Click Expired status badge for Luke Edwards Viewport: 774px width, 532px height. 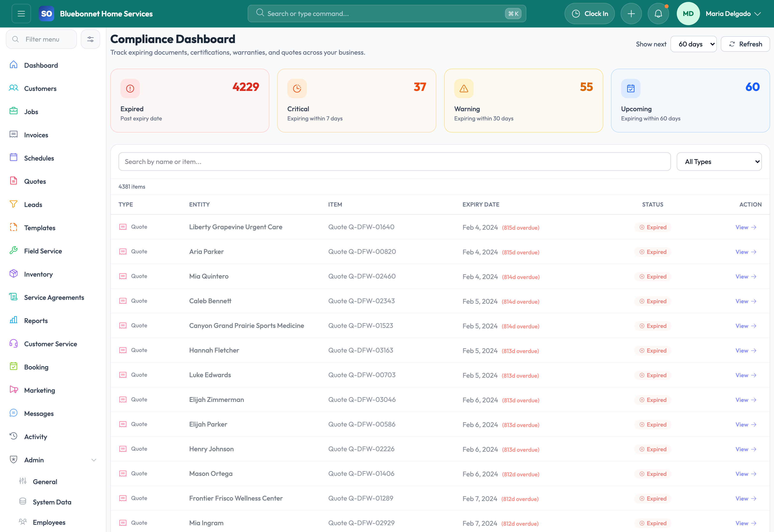[x=653, y=375]
